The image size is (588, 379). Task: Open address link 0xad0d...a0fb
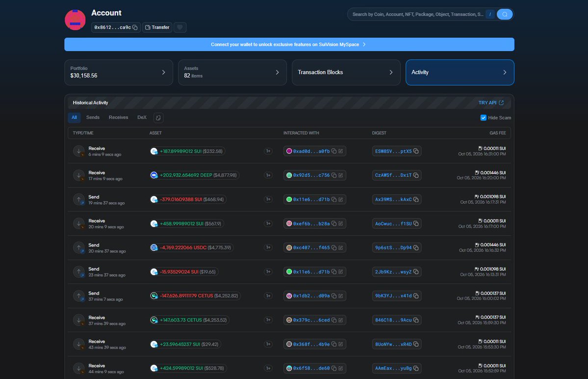coord(311,151)
